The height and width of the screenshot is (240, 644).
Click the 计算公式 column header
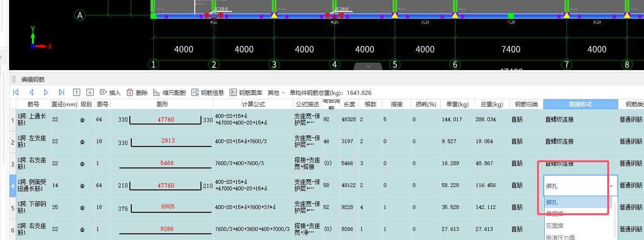click(253, 104)
